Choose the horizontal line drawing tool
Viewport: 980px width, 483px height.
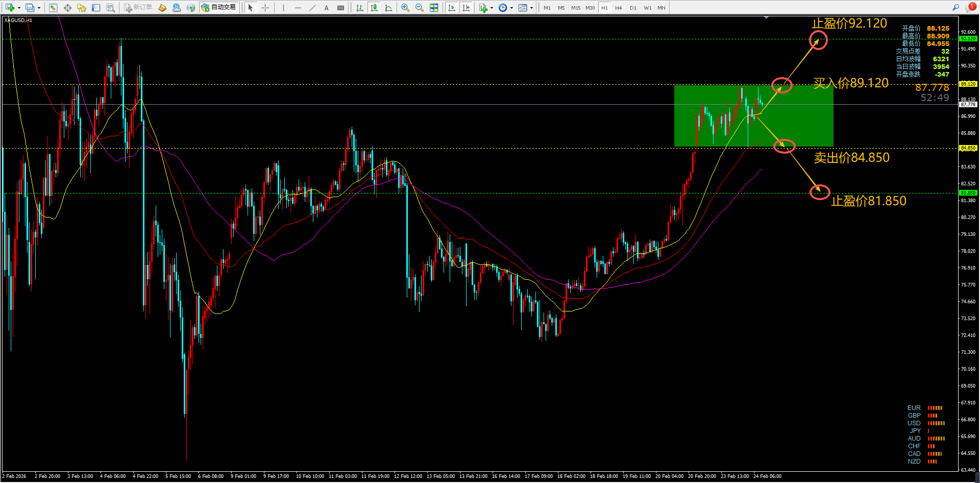(x=298, y=8)
